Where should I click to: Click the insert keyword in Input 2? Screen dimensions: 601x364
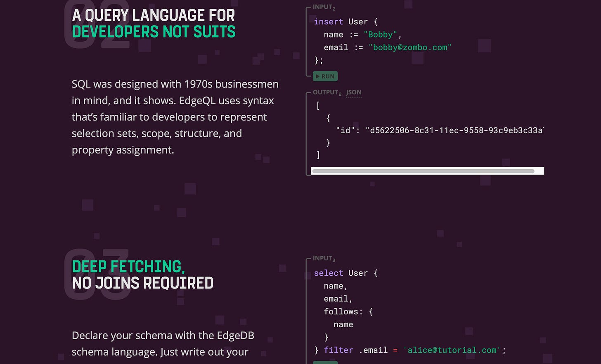coord(329,22)
